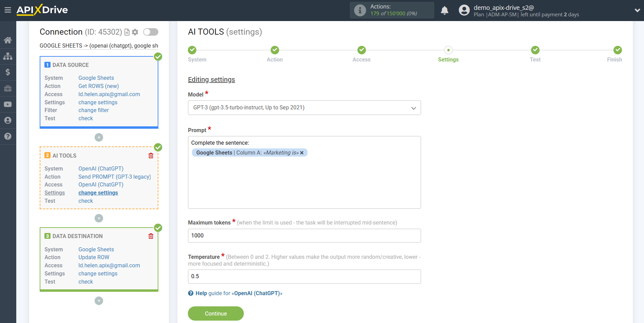Viewport: 644px width, 323px height.
Task: Add a step below DATA DESTINATION
Action: [99, 301]
